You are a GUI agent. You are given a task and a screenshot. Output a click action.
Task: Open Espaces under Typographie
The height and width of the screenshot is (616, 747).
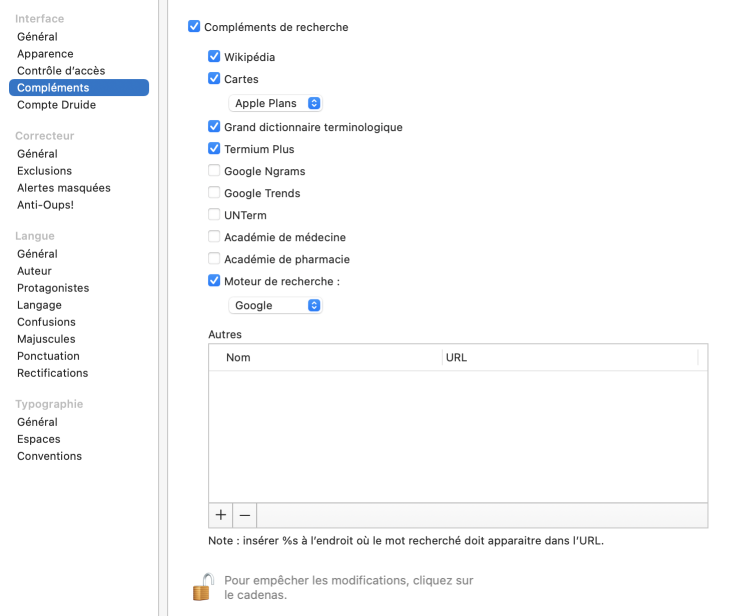tap(39, 439)
